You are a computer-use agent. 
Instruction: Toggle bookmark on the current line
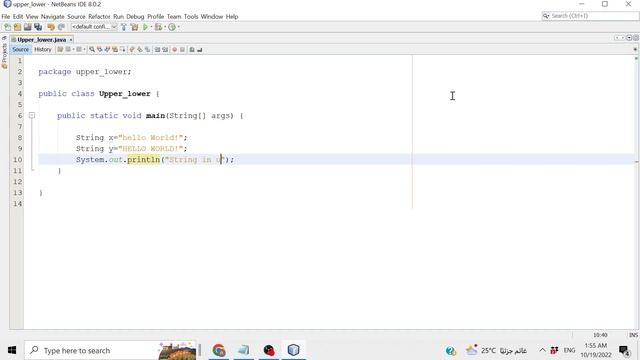tap(147, 49)
